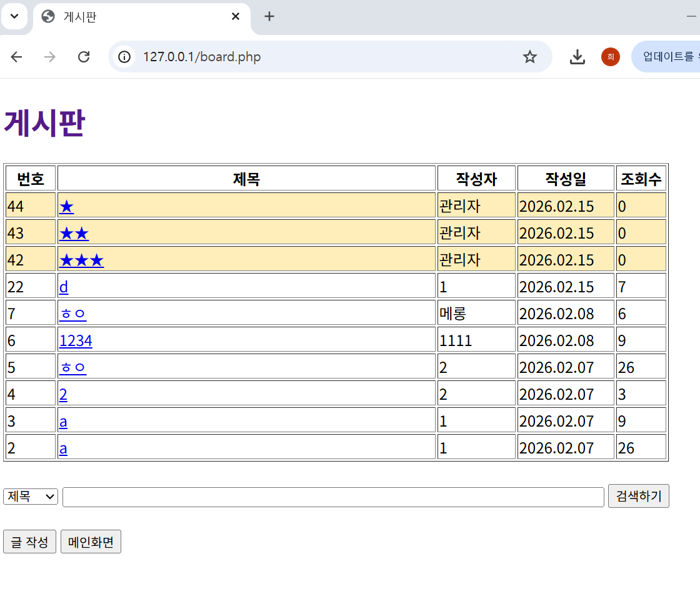This screenshot has width=700, height=594.
Task: Click the 번호 column header
Action: [31, 179]
